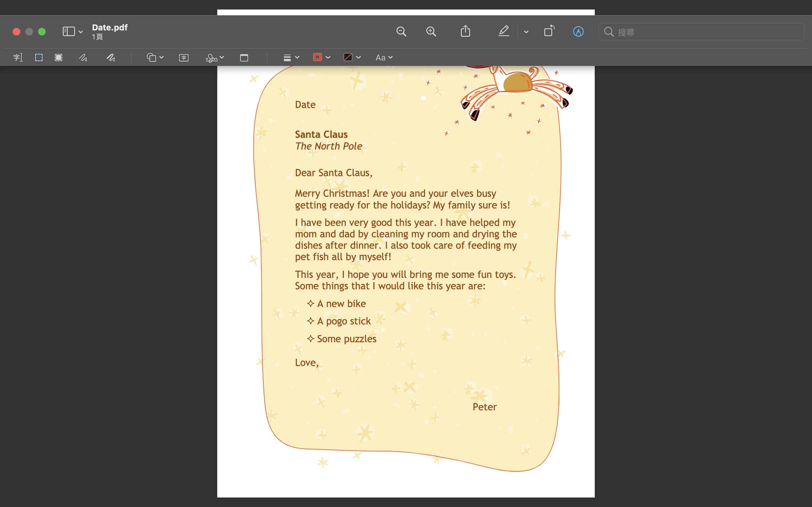Select the text selection tool

click(18, 58)
